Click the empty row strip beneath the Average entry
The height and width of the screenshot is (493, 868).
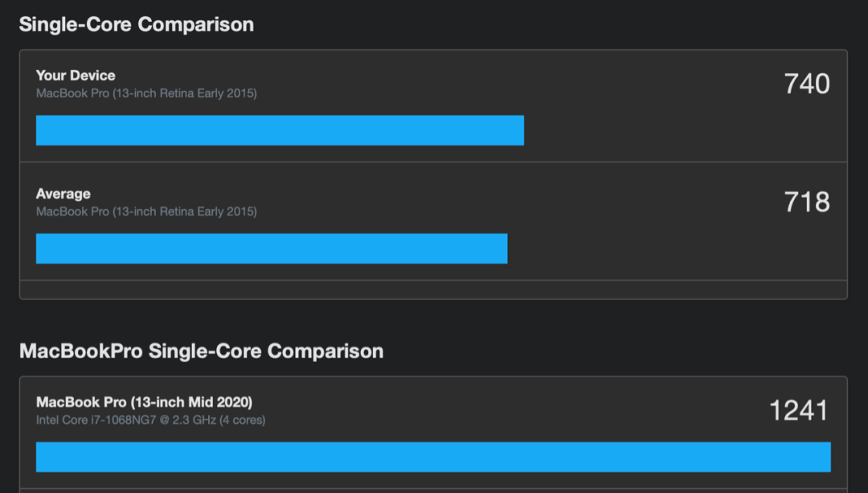[433, 290]
